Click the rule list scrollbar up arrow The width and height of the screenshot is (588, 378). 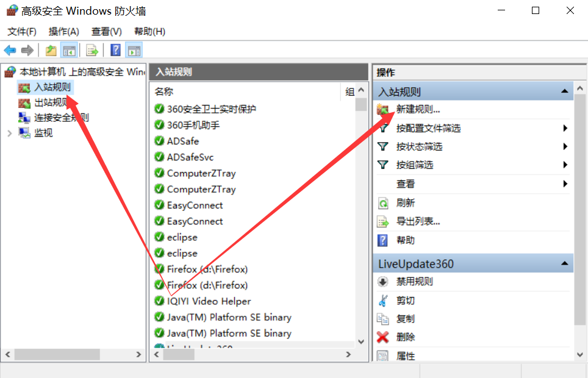pos(361,90)
